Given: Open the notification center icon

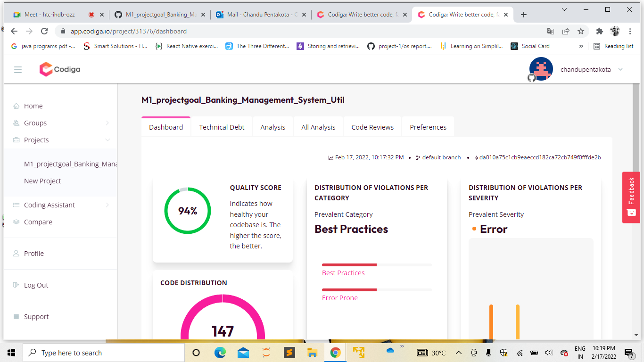Looking at the screenshot, I should click(629, 353).
